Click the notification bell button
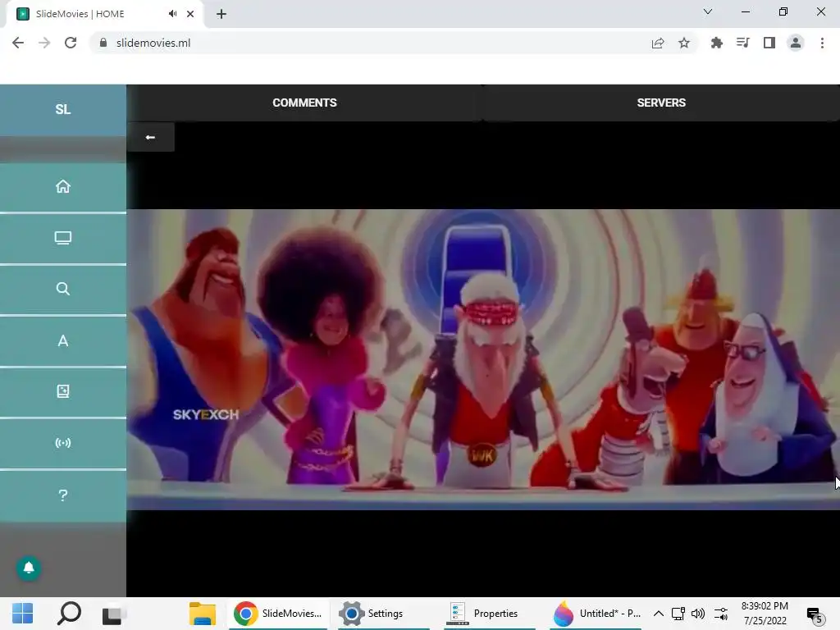Viewport: 840px width, 630px height. 29,568
